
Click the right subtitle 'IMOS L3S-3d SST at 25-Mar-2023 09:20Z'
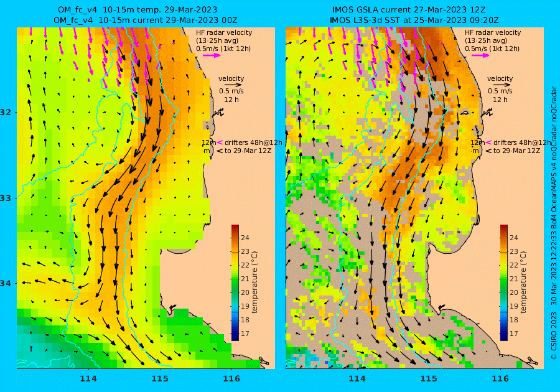click(x=414, y=21)
